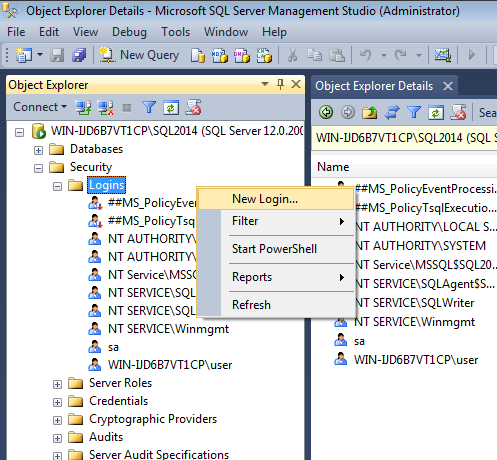Image resolution: width=497 pixels, height=460 pixels.
Task: Open the Window menu
Action: tap(226, 32)
